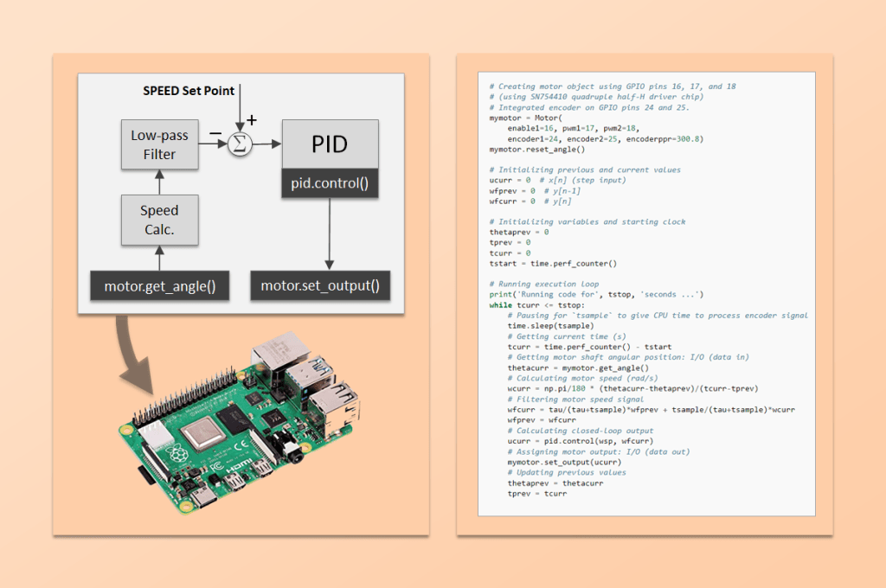This screenshot has width=886, height=588.
Task: Click the SPEED Set Point label
Action: (x=188, y=91)
